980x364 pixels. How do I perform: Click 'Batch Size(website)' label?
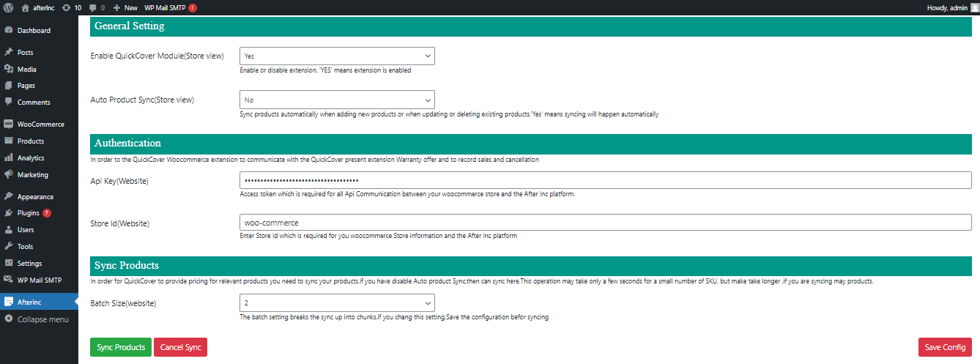coord(123,303)
